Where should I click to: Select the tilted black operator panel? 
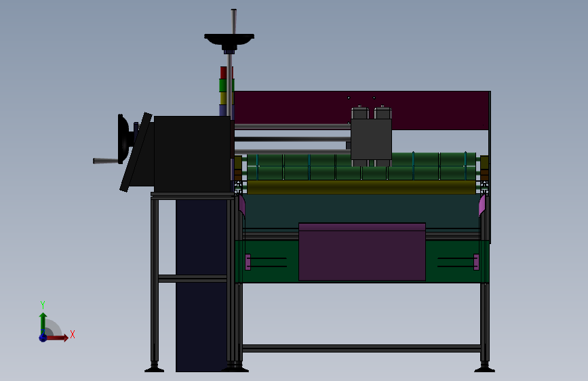coord(137,152)
